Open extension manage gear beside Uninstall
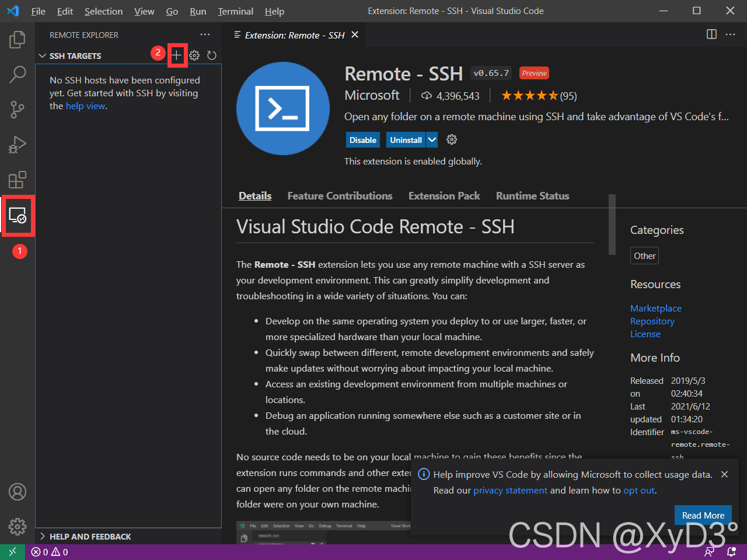Viewport: 747px width, 560px height. [x=452, y=139]
